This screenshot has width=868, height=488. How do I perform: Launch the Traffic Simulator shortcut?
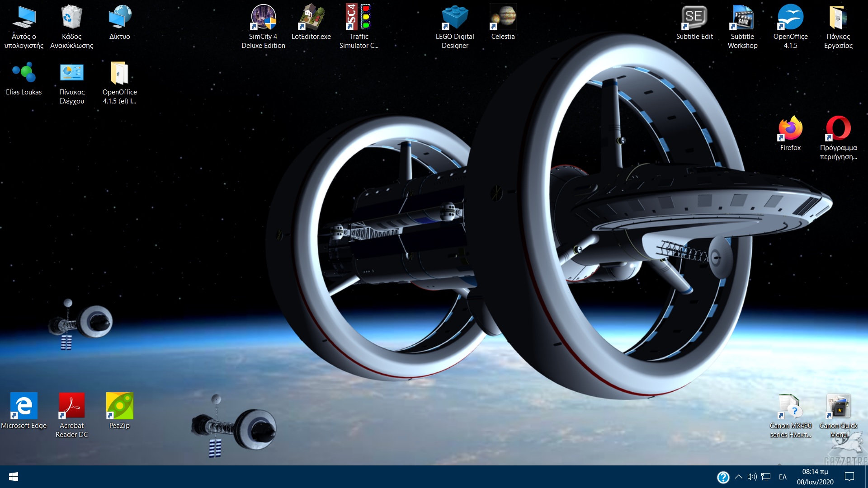click(359, 26)
